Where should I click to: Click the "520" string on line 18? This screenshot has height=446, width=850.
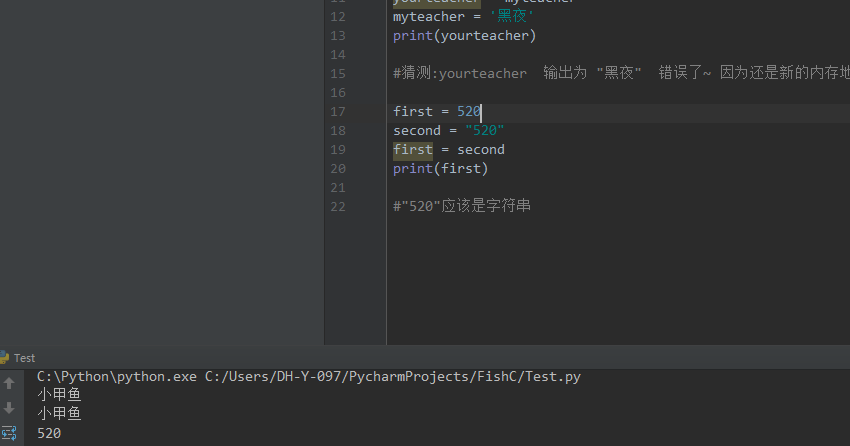click(x=485, y=131)
